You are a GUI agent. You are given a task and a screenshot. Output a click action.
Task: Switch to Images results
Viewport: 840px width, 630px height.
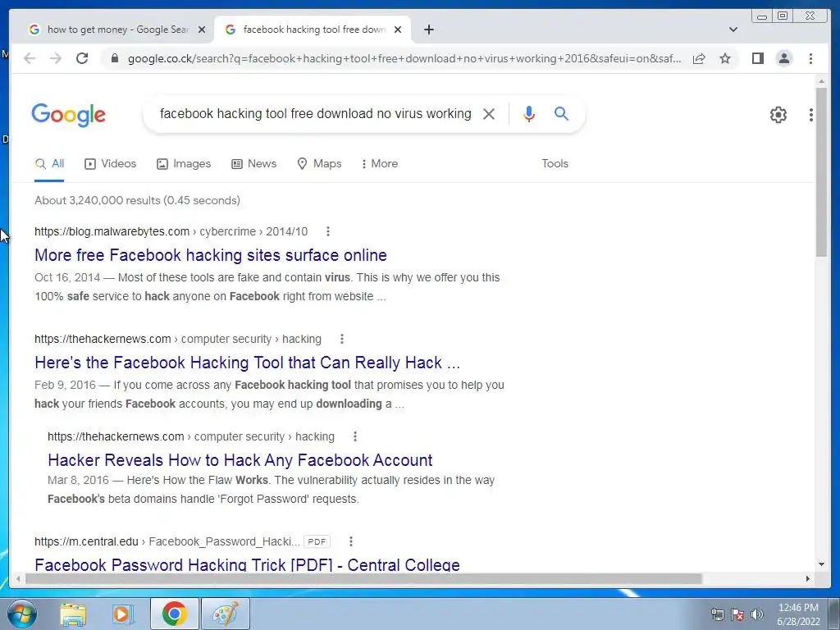pyautogui.click(x=184, y=164)
